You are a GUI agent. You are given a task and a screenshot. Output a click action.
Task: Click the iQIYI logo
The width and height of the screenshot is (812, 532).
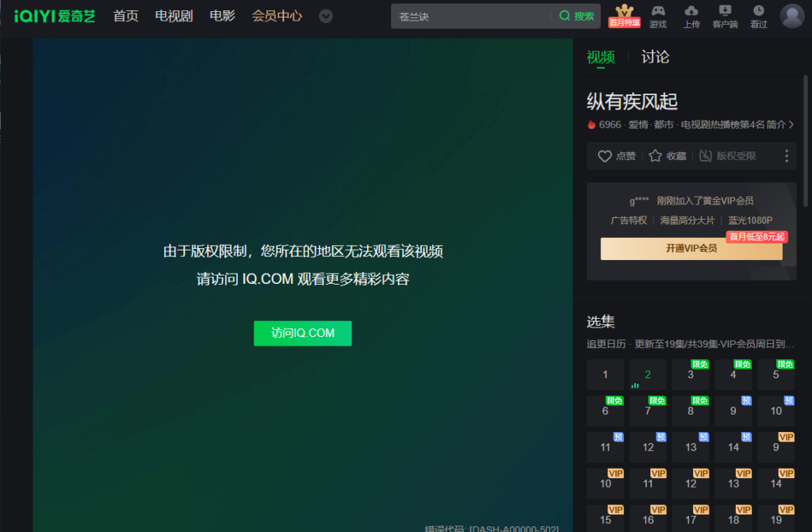54,16
